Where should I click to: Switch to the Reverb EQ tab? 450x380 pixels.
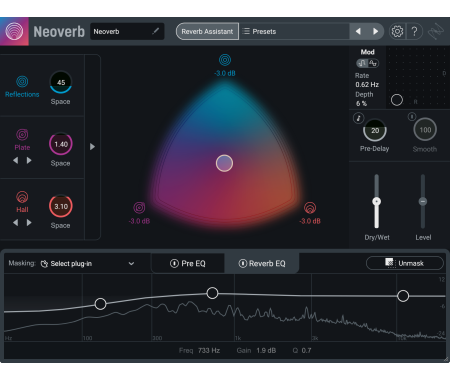262,263
